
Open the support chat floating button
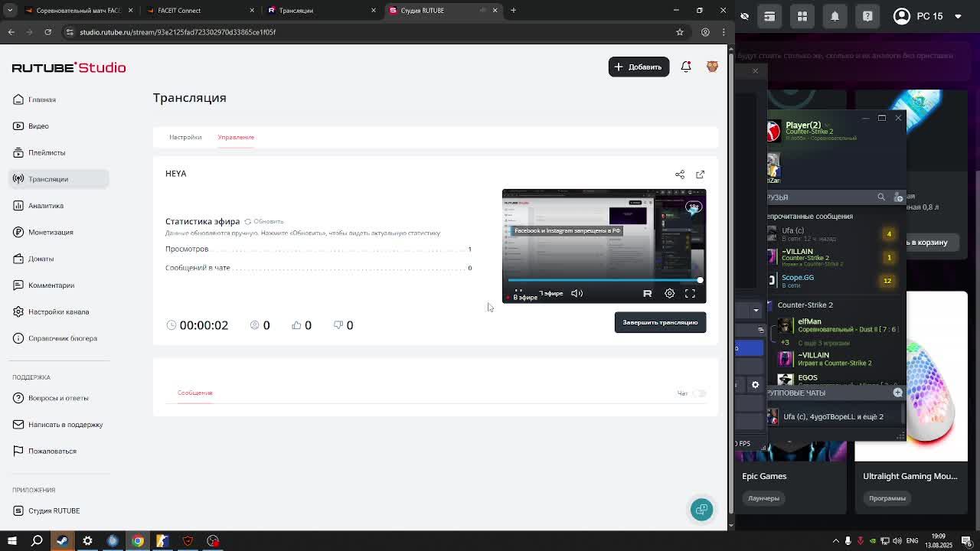[x=701, y=510]
